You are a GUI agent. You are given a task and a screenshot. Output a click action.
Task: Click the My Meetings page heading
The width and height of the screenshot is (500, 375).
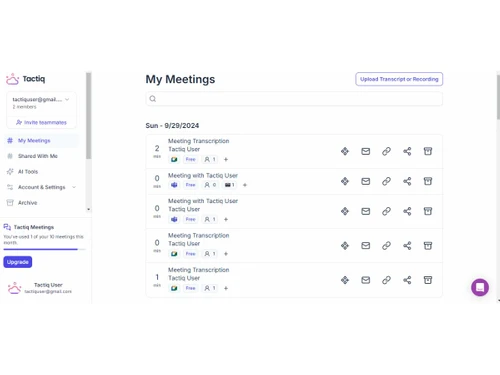point(180,79)
